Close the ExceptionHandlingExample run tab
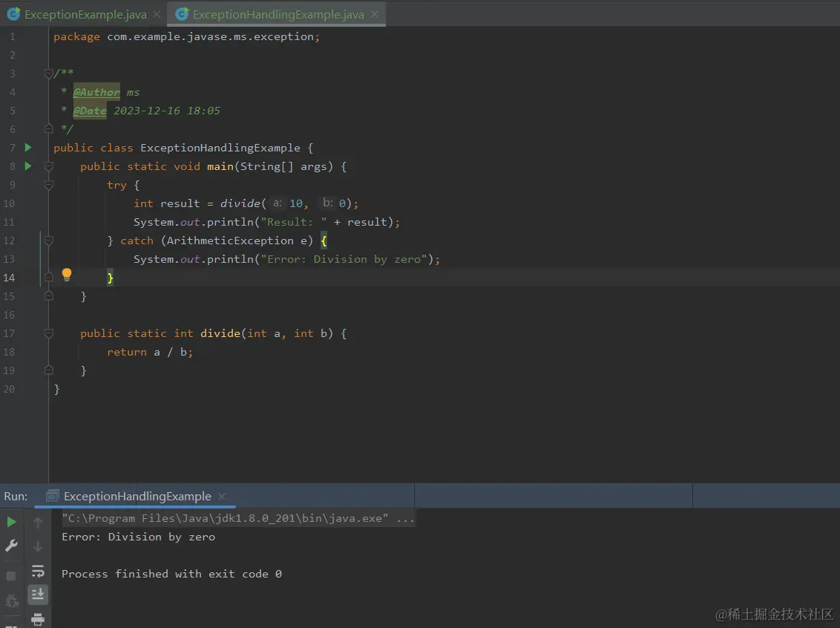This screenshot has width=840, height=628. 222,496
